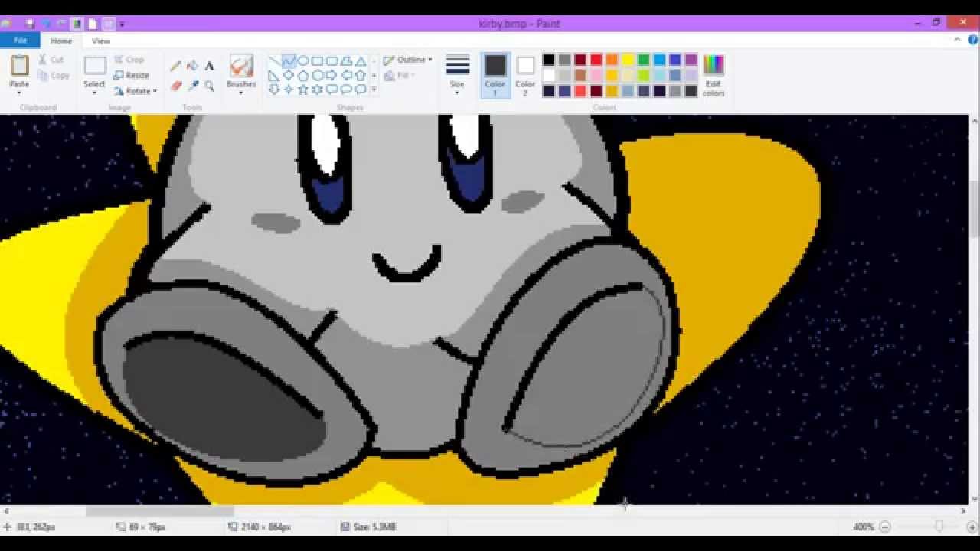
Task: Choose the Oval callout shape
Action: (x=346, y=90)
